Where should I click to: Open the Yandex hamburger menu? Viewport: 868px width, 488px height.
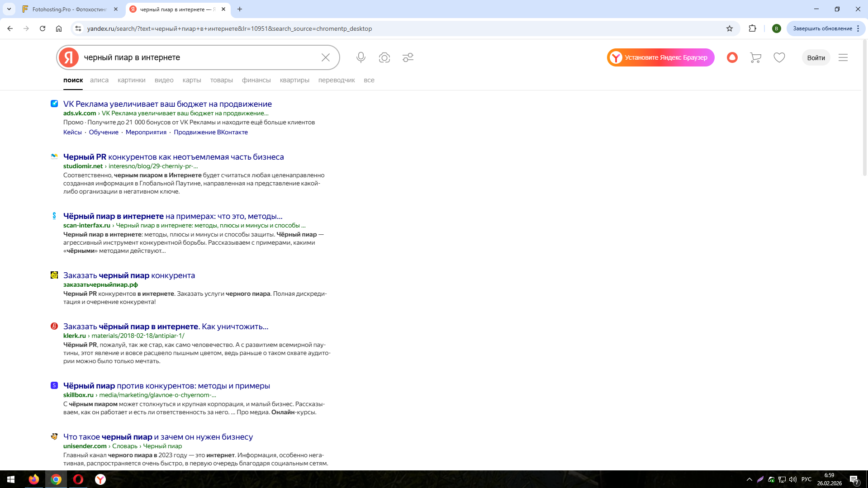pyautogui.click(x=843, y=57)
